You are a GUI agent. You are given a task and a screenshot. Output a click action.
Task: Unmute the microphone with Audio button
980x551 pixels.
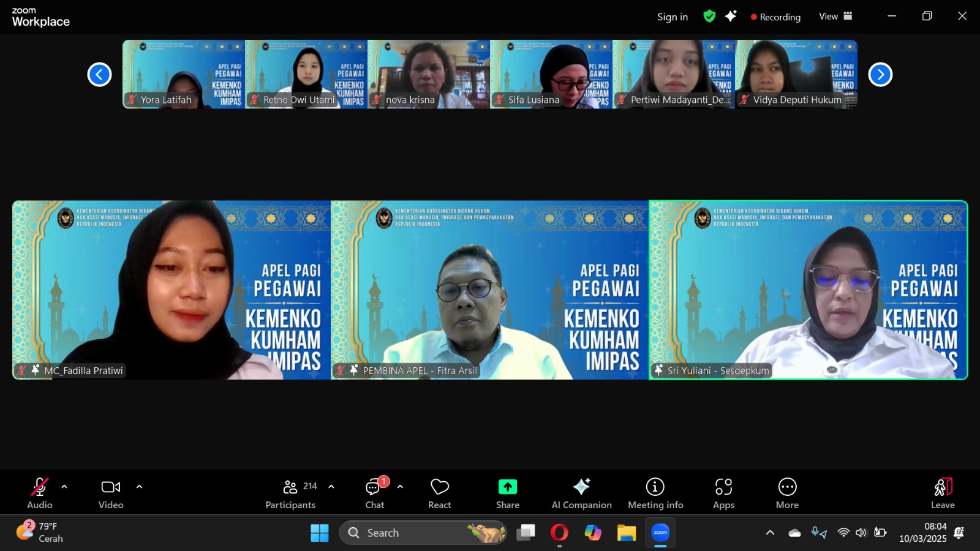tap(40, 493)
